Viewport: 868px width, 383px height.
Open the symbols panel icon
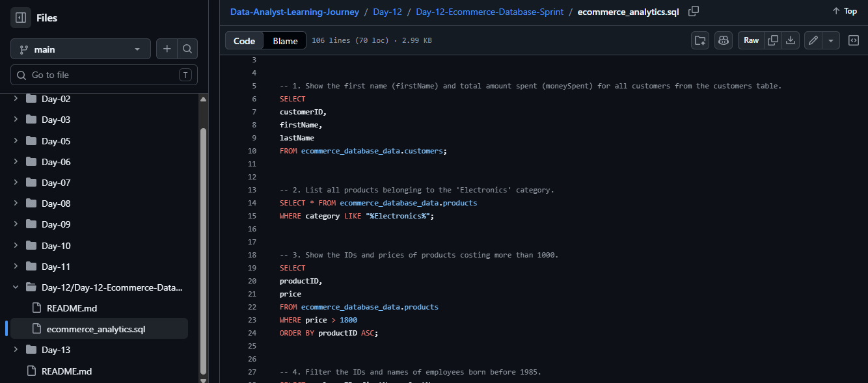click(854, 40)
